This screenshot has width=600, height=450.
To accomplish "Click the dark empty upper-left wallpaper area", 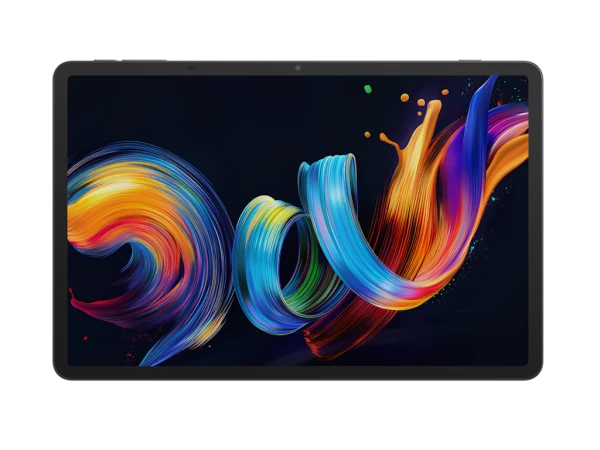I will point(150,110).
